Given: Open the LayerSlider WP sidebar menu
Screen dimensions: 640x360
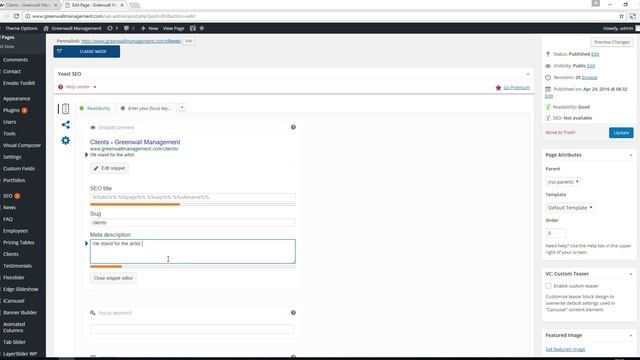Looking at the screenshot, I should coord(20,354).
